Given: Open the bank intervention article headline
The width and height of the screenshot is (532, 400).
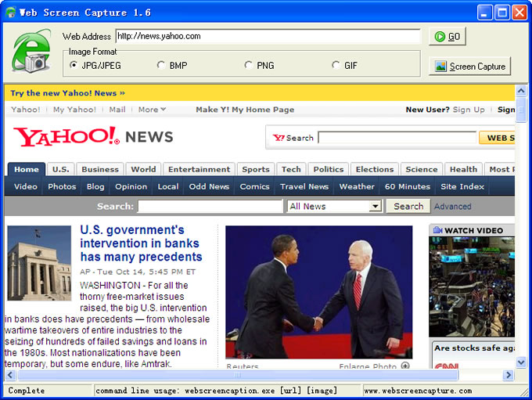Looking at the screenshot, I should (141, 243).
